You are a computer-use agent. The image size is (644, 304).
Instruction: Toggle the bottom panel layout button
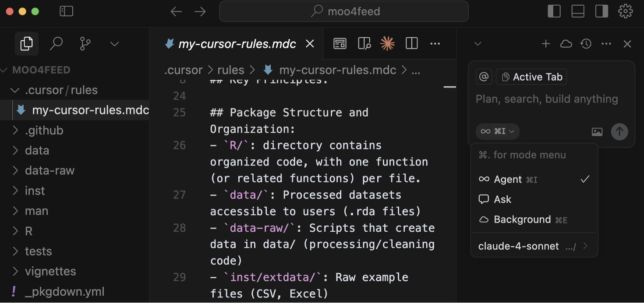tap(578, 11)
